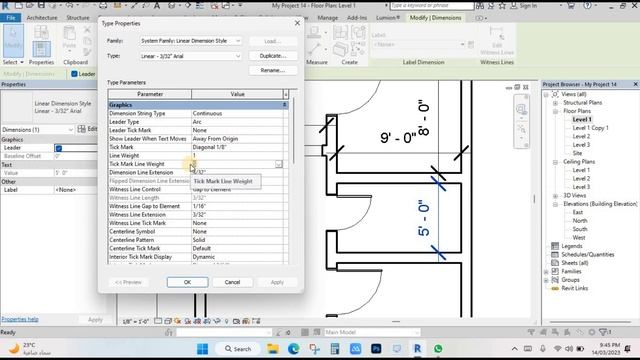Click the favorites star icon in title bar
Viewport: 640px width, 360px height.
[x=502, y=6]
